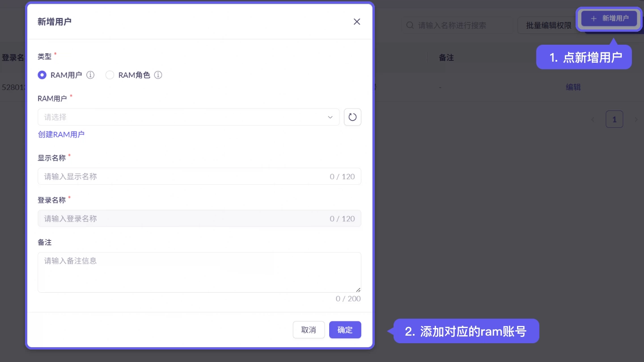644x362 pixels.
Task: Close the 新增用户 dialog with X
Action: (x=356, y=21)
